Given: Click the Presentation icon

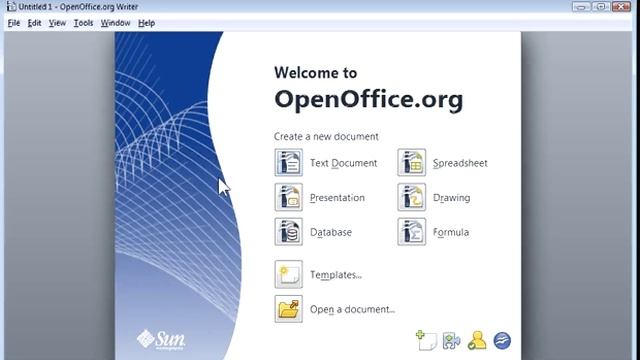Looking at the screenshot, I should pyautogui.click(x=289, y=197).
